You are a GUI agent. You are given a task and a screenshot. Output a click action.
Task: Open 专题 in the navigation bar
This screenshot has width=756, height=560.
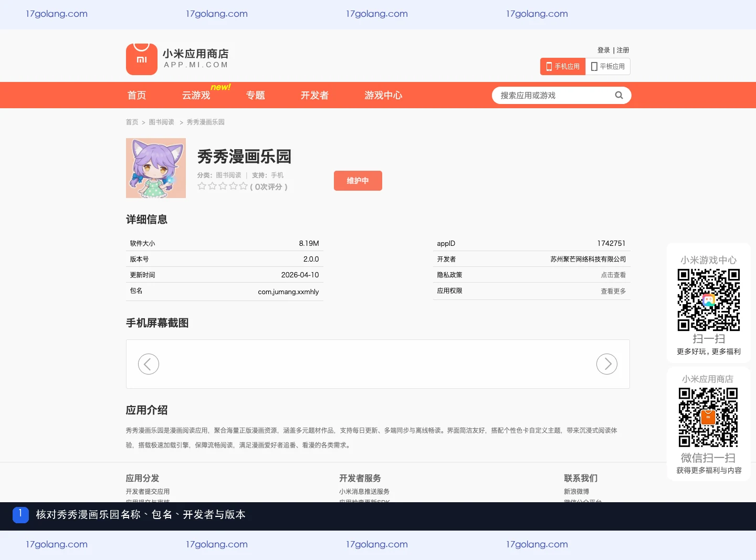point(256,95)
